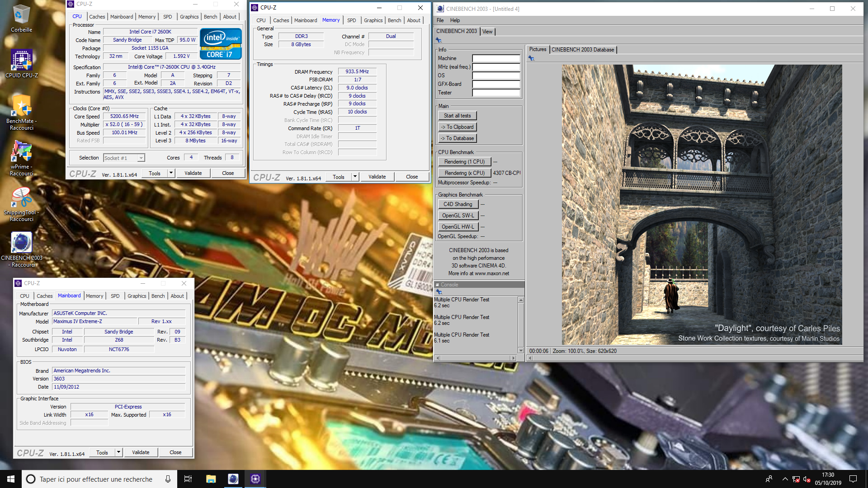Click Tester input field in Cinebench Info
Image resolution: width=868 pixels, height=488 pixels.
pyautogui.click(x=496, y=93)
